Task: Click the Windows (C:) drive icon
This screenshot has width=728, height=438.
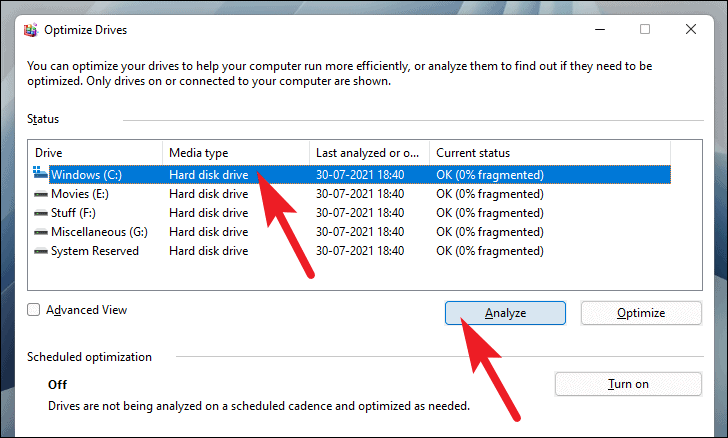Action: [x=40, y=173]
